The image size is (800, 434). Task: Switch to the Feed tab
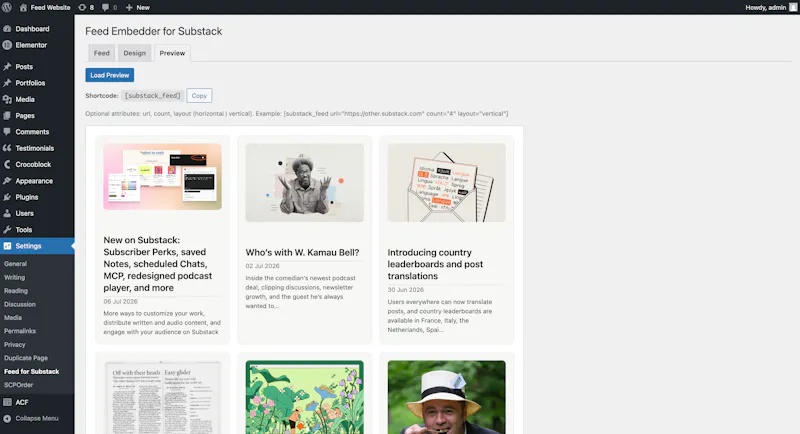click(x=102, y=53)
